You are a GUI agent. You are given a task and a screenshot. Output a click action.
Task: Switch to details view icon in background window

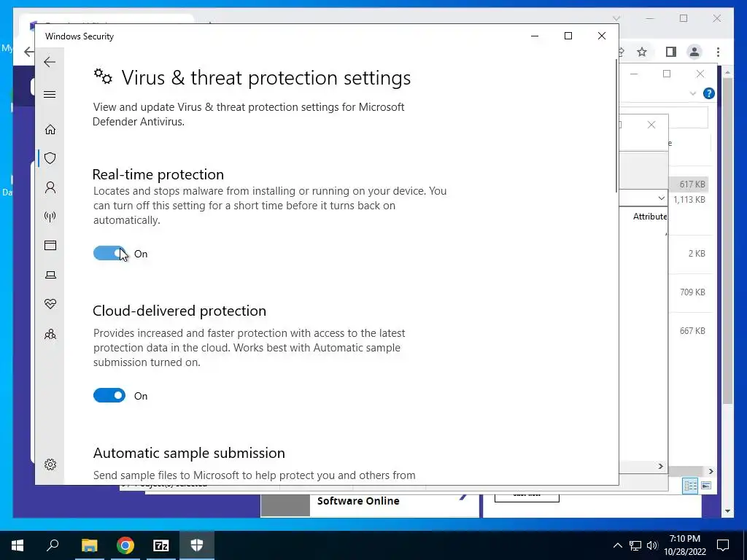pos(690,486)
